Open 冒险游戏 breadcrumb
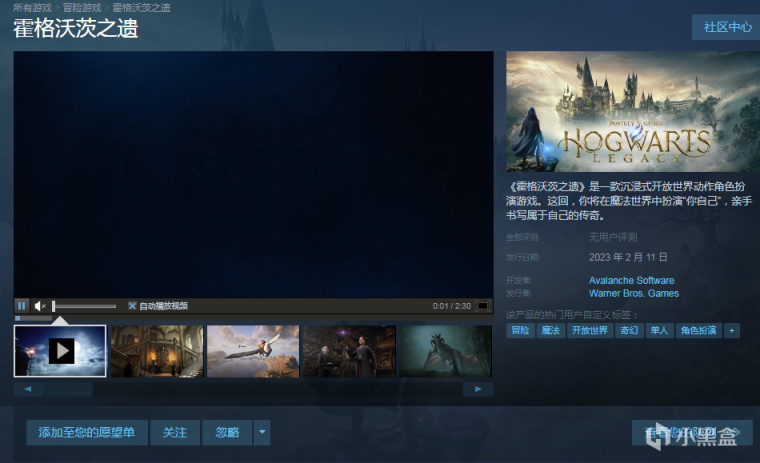Viewport: 760px width, 463px height. [82, 7]
